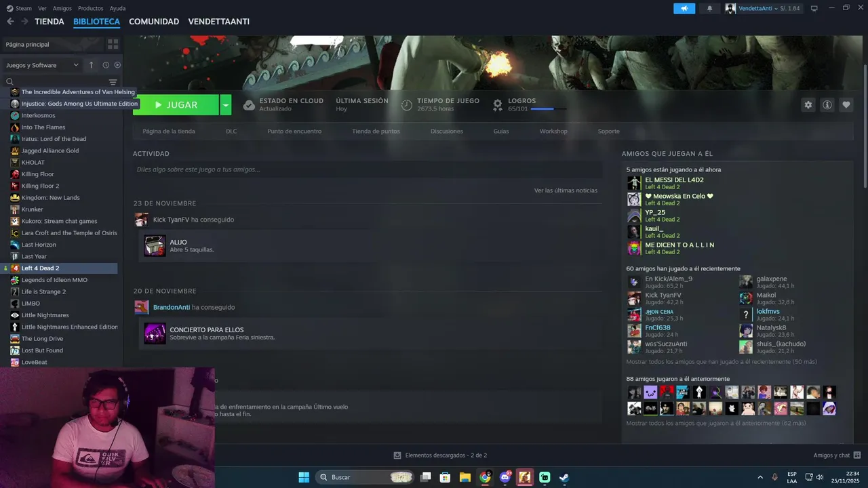The image size is (868, 488).
Task: Open the Workshop tab
Action: pyautogui.click(x=553, y=131)
